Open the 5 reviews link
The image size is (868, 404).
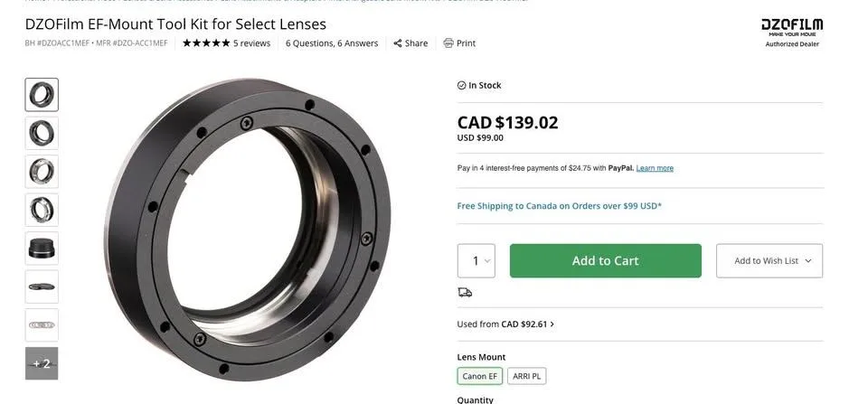(x=252, y=43)
